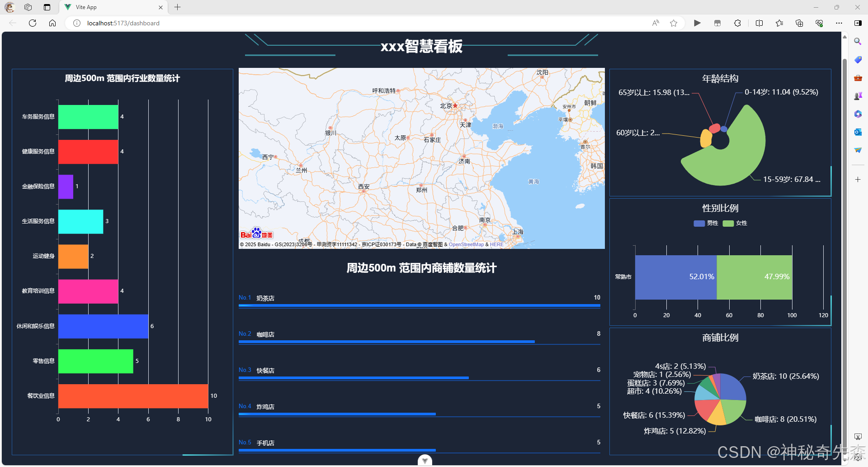
Task: Open the HERE link on map
Action: [496, 244]
